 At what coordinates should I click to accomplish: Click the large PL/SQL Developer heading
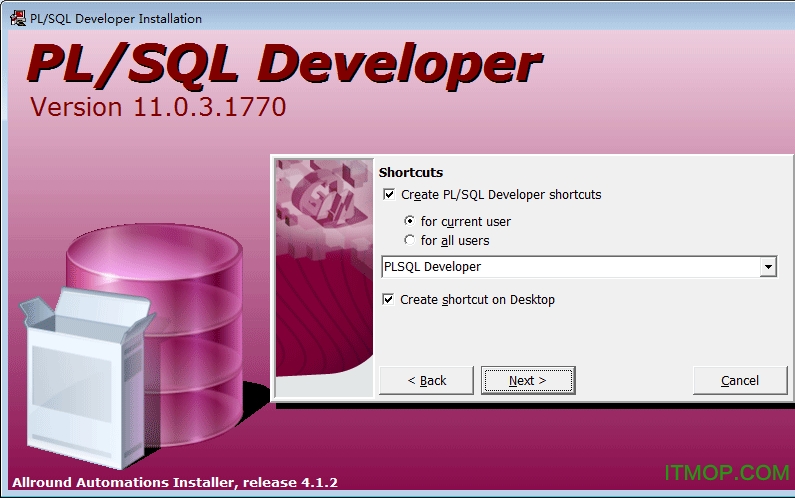[x=285, y=65]
